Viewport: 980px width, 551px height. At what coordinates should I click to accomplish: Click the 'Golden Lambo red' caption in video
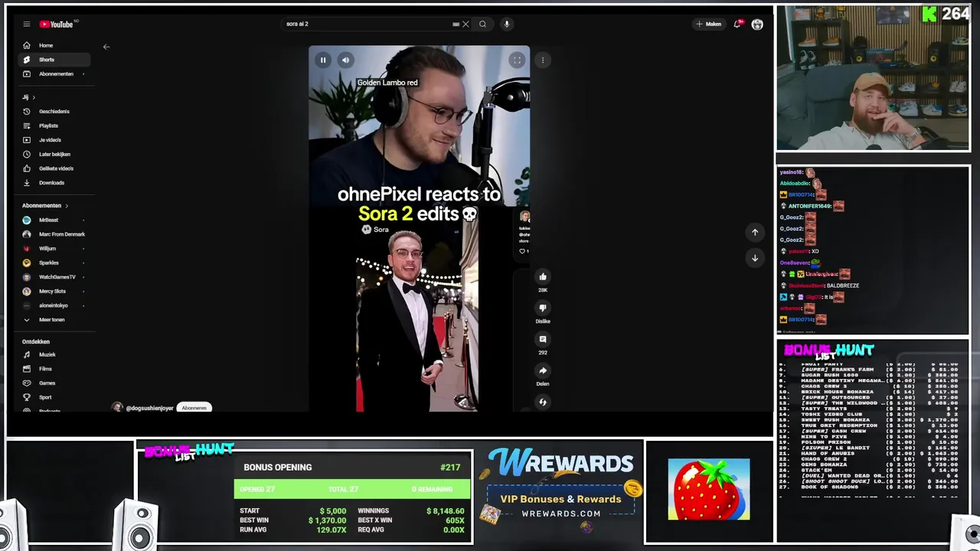pos(387,83)
